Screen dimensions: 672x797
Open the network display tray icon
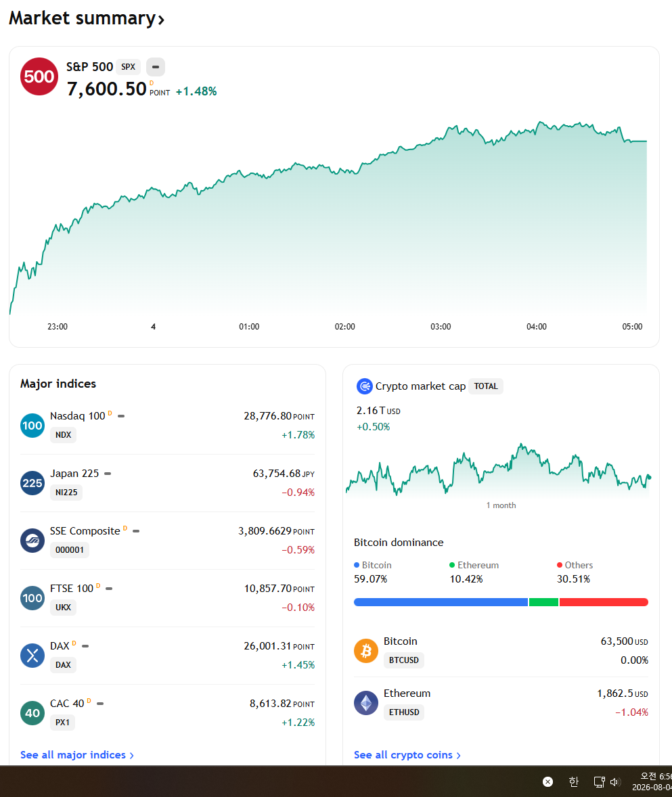click(x=599, y=781)
